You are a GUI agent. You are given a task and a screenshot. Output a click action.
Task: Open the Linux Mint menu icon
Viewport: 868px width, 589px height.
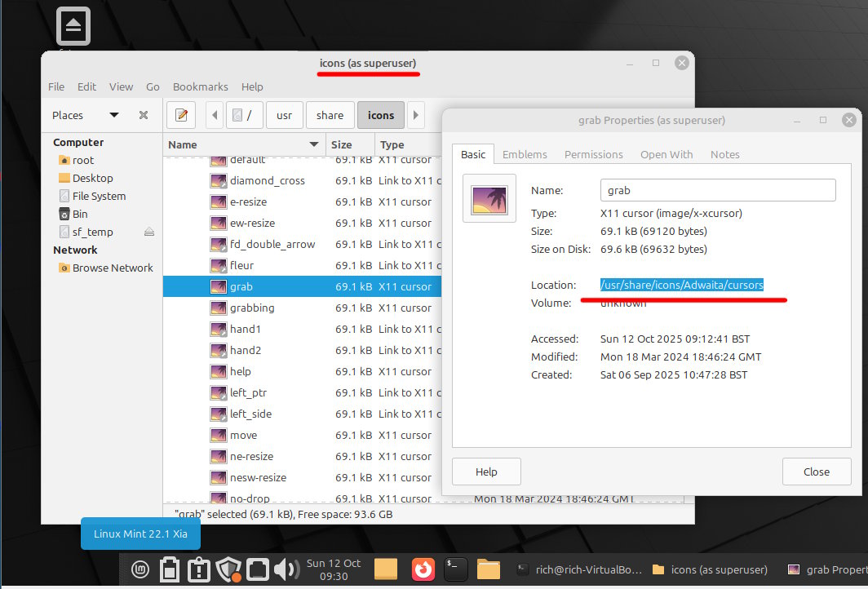(x=140, y=569)
